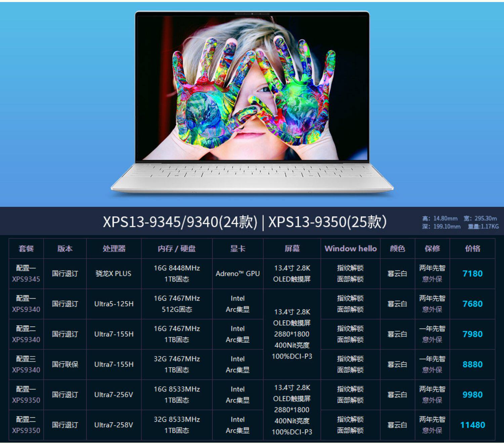
Task: Click the Ultra7-258V processor cell
Action: click(114, 425)
